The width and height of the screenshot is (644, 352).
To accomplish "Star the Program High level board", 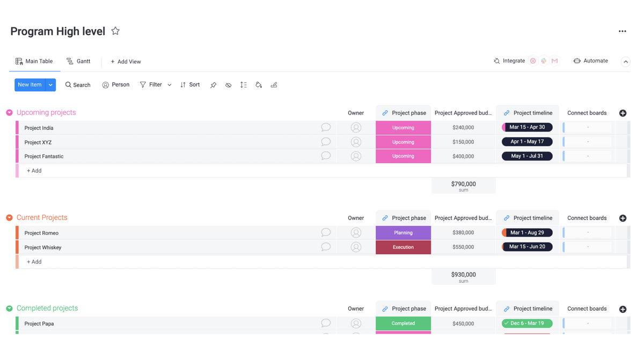I will click(115, 31).
